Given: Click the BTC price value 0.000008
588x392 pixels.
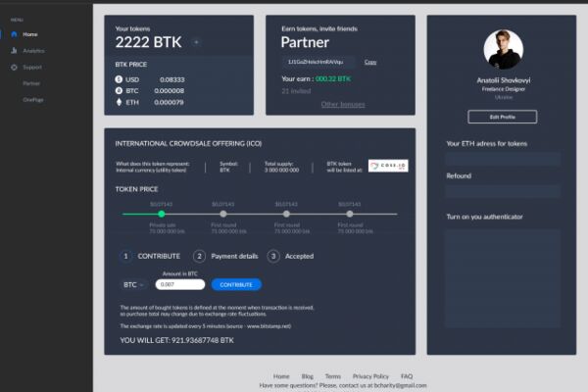Looking at the screenshot, I should pos(170,91).
